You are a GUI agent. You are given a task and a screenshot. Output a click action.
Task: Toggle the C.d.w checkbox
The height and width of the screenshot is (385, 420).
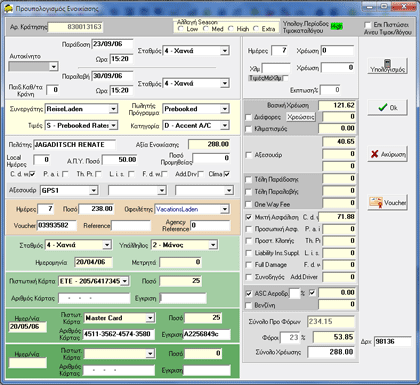coord(32,174)
